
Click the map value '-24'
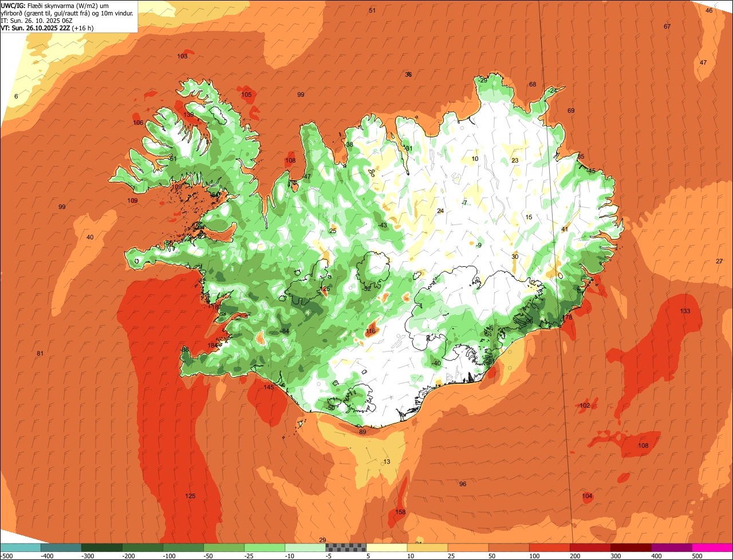coord(552,90)
